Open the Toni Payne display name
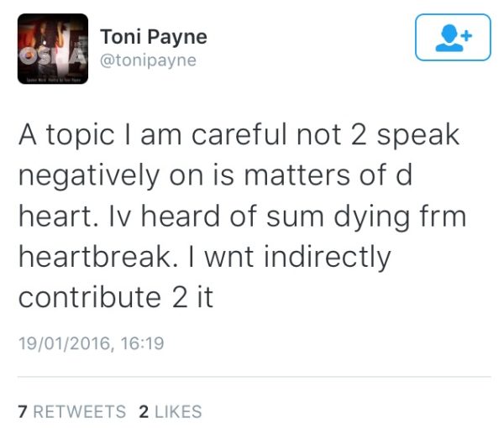Viewport: 504px width, 428px height. (x=154, y=37)
